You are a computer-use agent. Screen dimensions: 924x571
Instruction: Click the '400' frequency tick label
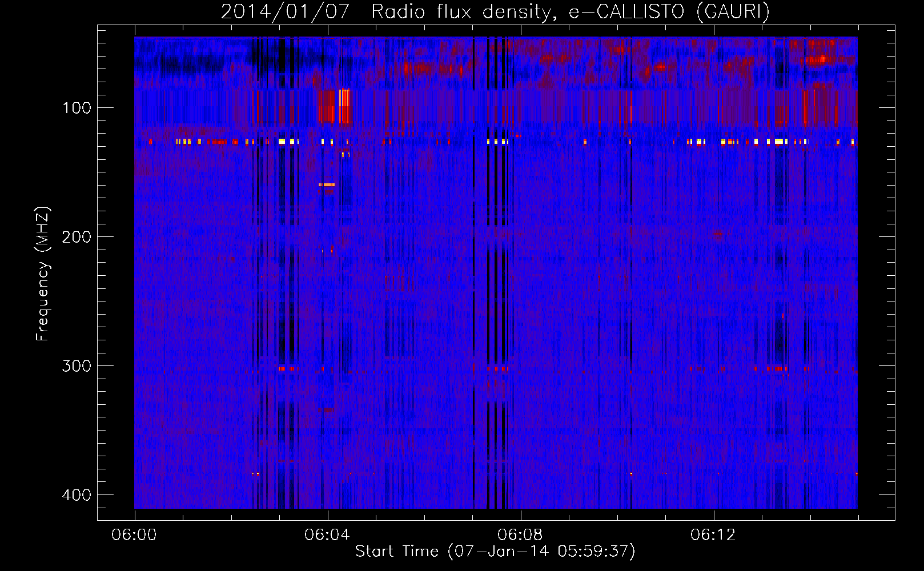tap(77, 495)
